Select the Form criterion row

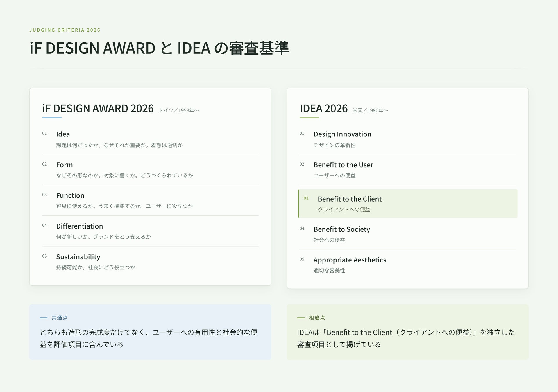(150, 170)
